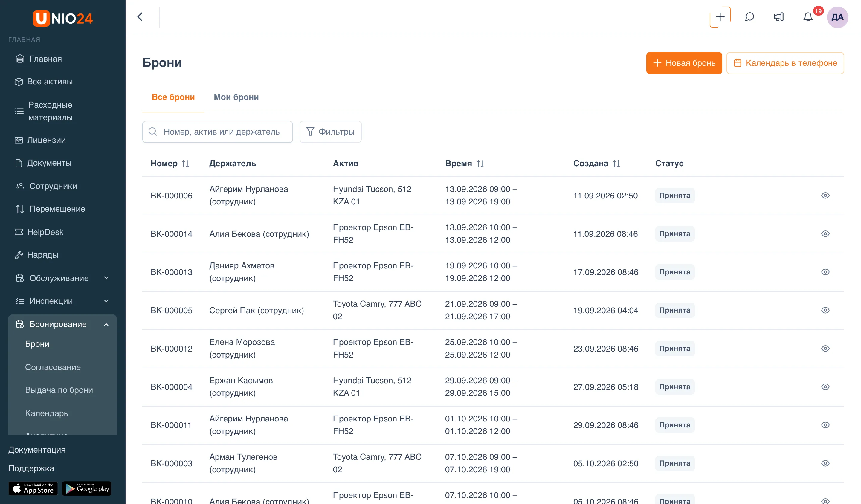The height and width of the screenshot is (504, 861).
Task: Open the Календарь submenu item
Action: 46,413
